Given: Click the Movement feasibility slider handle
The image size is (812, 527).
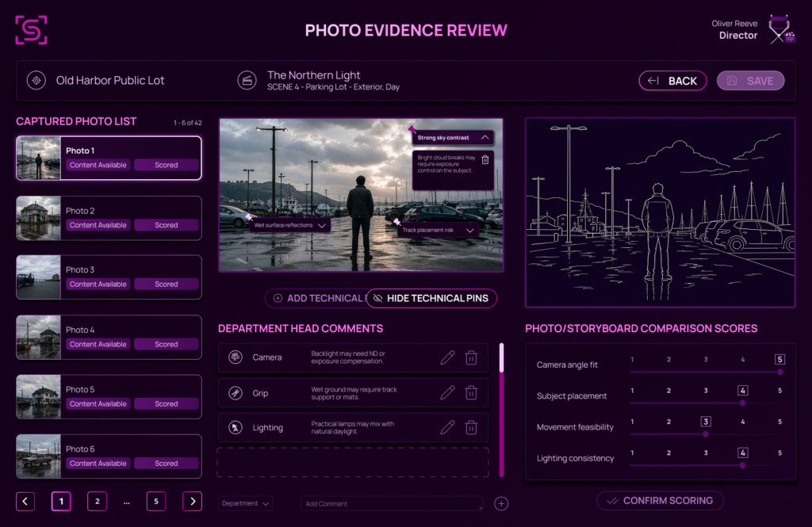Looking at the screenshot, I should tap(706, 434).
